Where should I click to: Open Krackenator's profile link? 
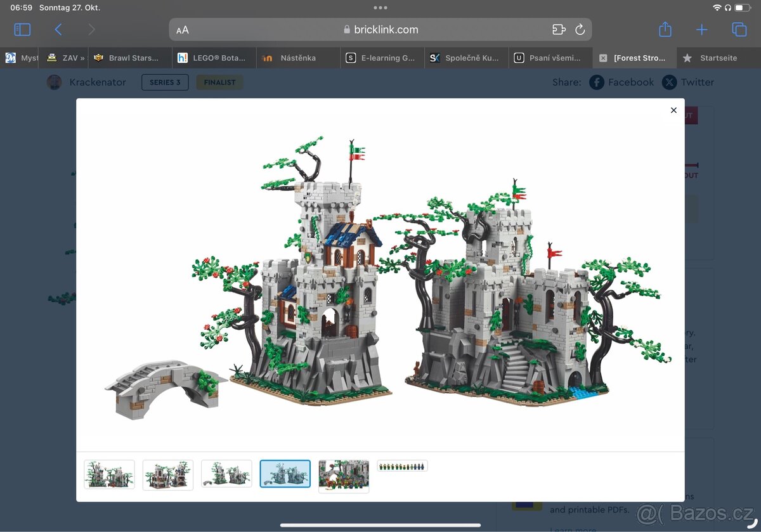(97, 82)
